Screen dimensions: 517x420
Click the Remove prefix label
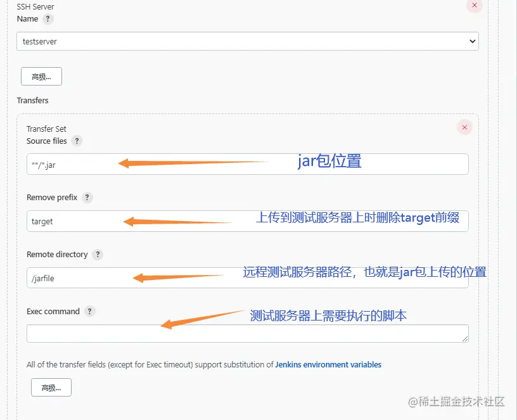[x=52, y=198]
